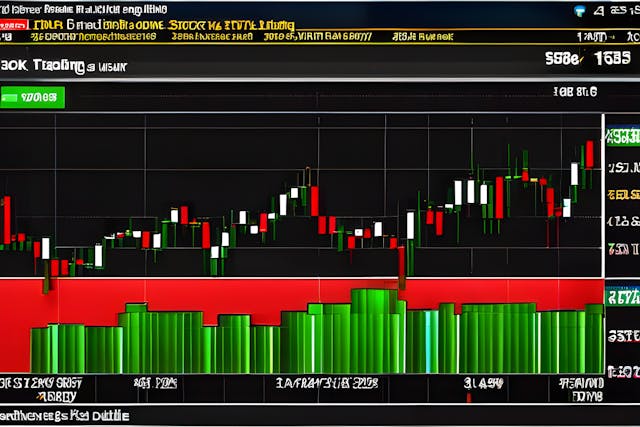Open the 1 AM interval selector with arrow

click(596, 37)
